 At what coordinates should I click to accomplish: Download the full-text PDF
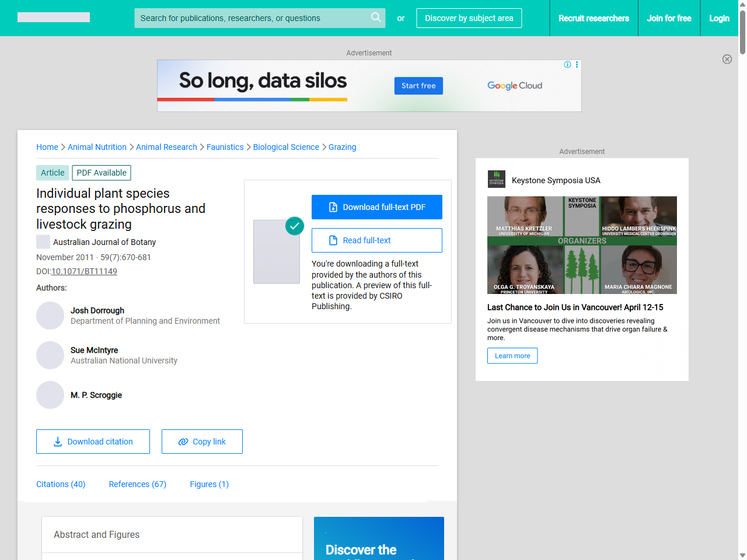(376, 207)
